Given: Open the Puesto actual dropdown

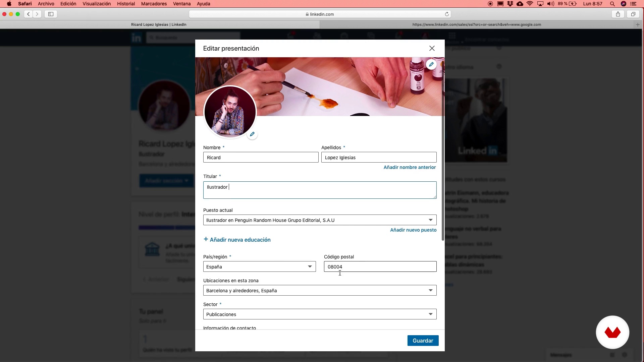Looking at the screenshot, I should pyautogui.click(x=320, y=220).
